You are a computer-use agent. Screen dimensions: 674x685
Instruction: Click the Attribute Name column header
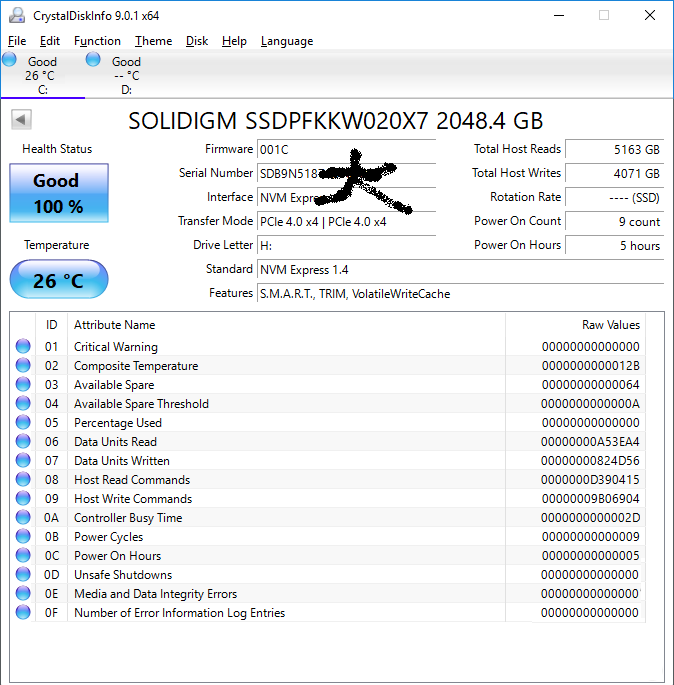(287, 325)
